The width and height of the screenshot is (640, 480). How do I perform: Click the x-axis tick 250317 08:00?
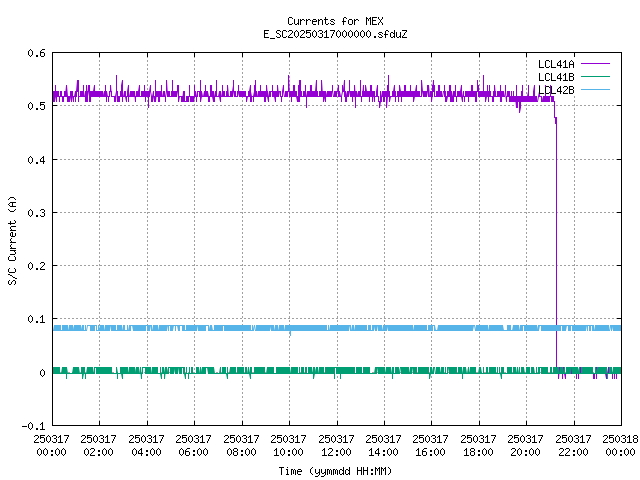[x=241, y=445]
